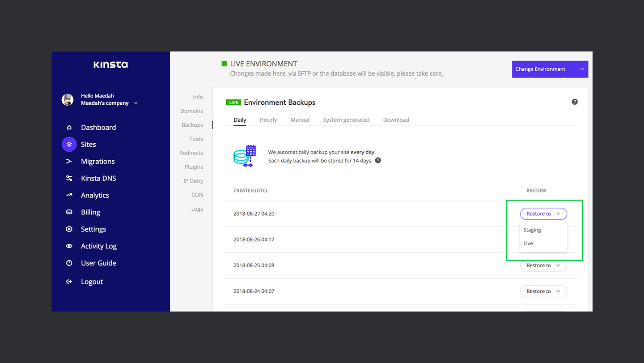Viewport: 644px width, 363px height.
Task: Click backup date 2018-08-27 04:20
Action: 254,214
